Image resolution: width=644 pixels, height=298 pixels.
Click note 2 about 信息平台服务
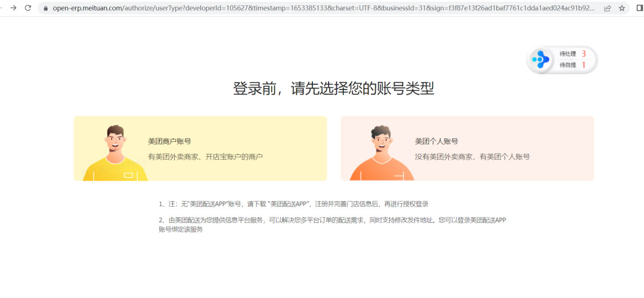pos(332,225)
